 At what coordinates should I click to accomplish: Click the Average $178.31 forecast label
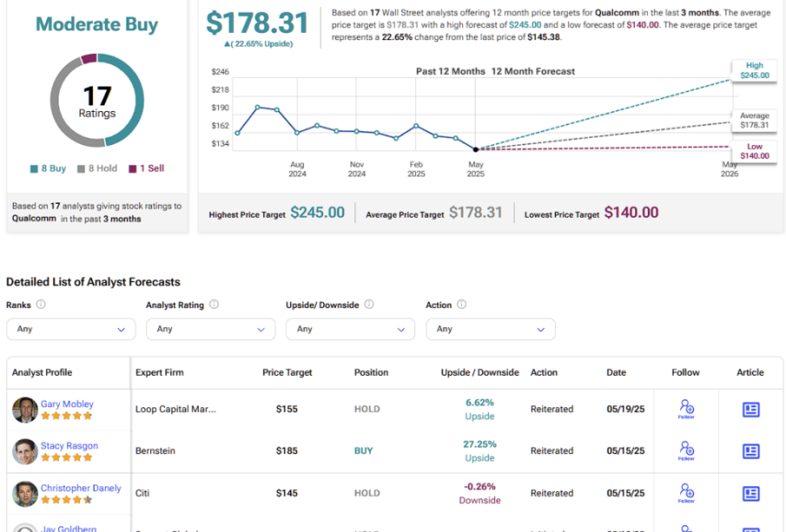point(755,121)
